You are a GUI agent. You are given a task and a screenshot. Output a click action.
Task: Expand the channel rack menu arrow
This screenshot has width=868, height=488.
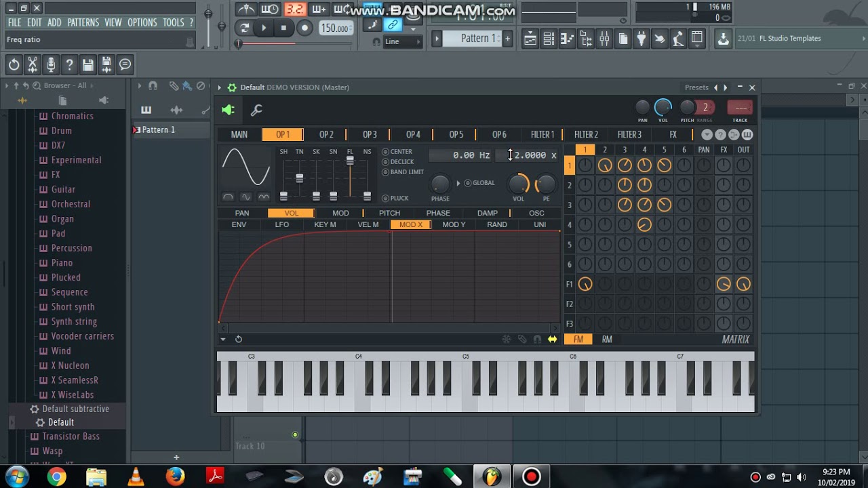(x=140, y=85)
